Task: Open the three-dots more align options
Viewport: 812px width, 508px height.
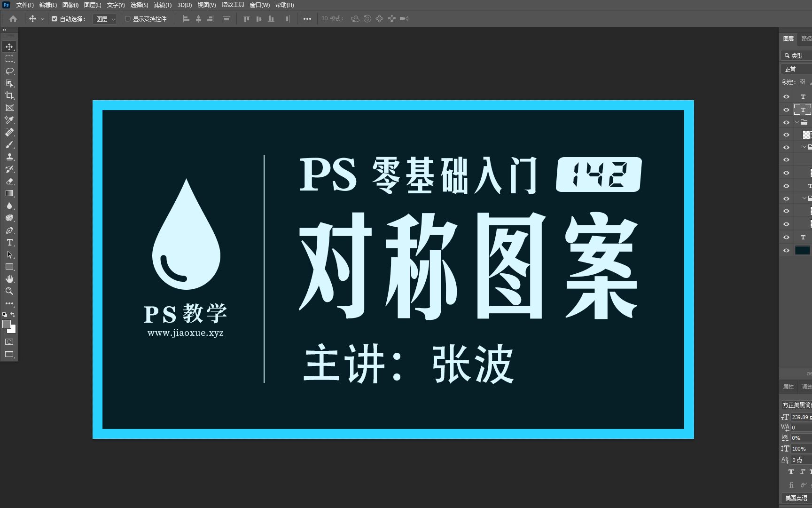Action: [307, 19]
